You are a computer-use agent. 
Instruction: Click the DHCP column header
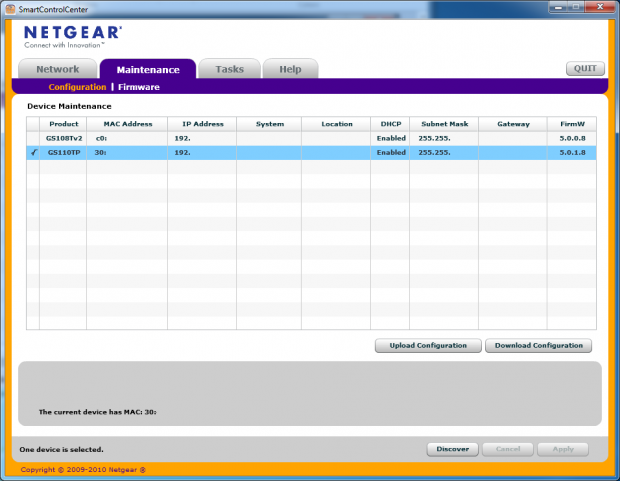point(390,124)
